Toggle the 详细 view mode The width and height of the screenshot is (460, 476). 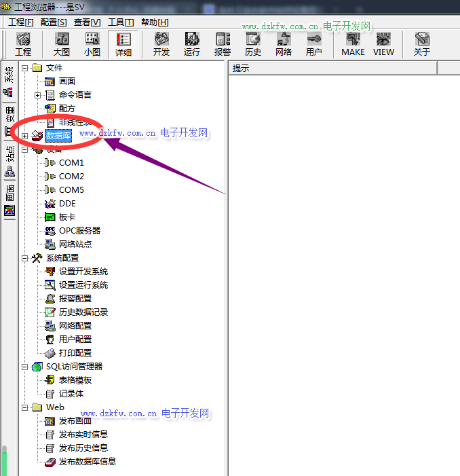123,44
